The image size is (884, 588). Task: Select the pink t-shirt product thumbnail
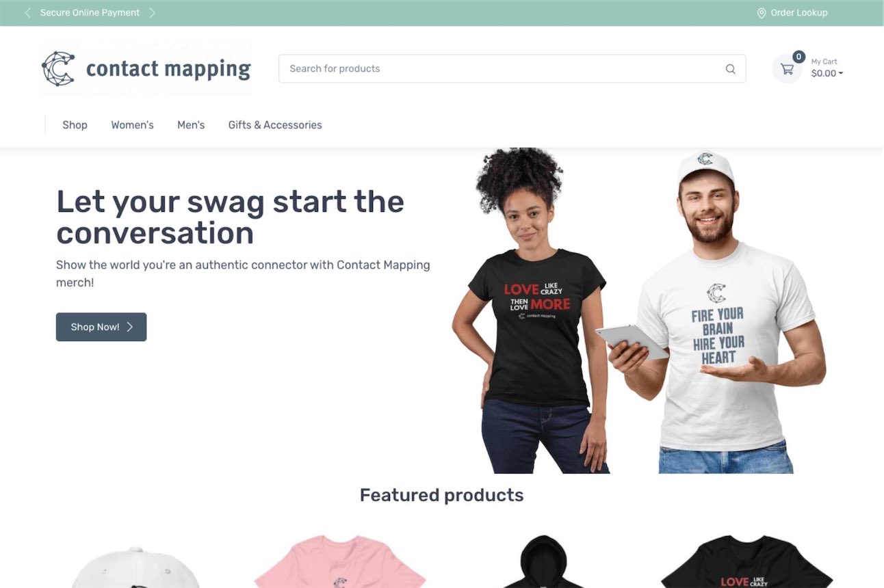pyautogui.click(x=340, y=561)
